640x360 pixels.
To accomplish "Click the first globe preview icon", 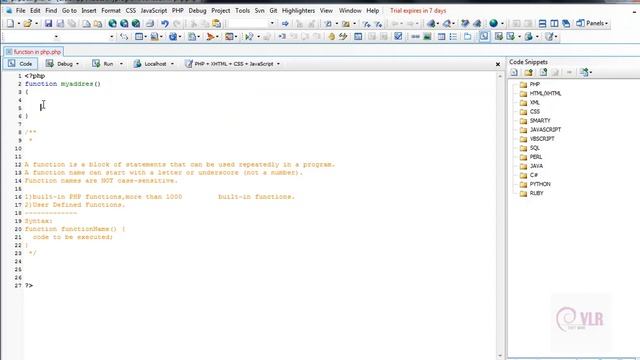I will point(112,24).
